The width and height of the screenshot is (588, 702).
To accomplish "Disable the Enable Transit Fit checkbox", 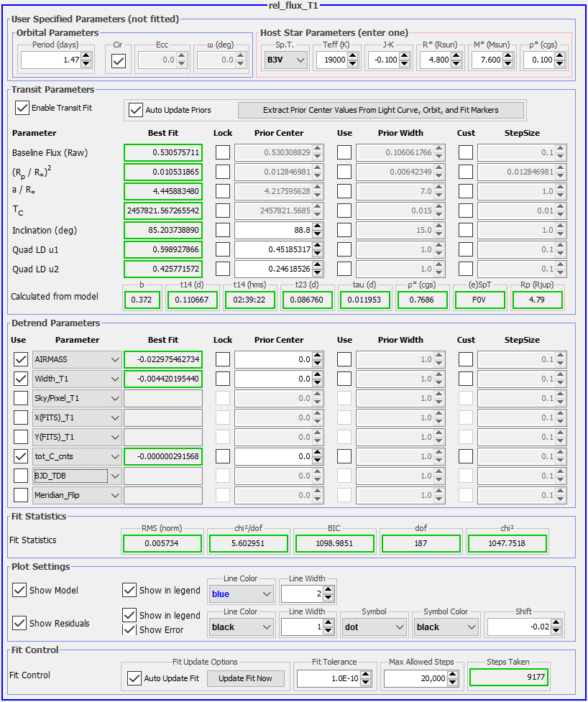I will click(22, 108).
